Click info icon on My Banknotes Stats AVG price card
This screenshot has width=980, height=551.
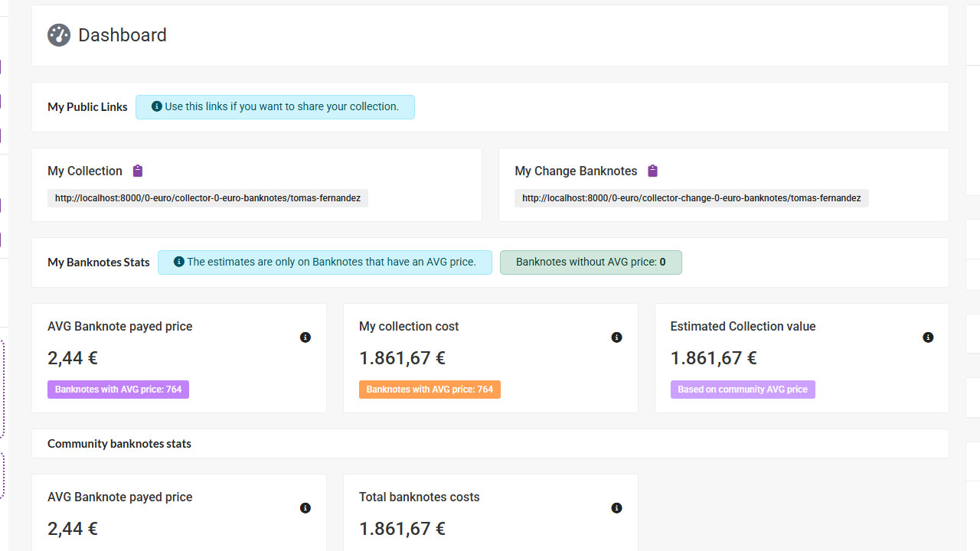(305, 337)
